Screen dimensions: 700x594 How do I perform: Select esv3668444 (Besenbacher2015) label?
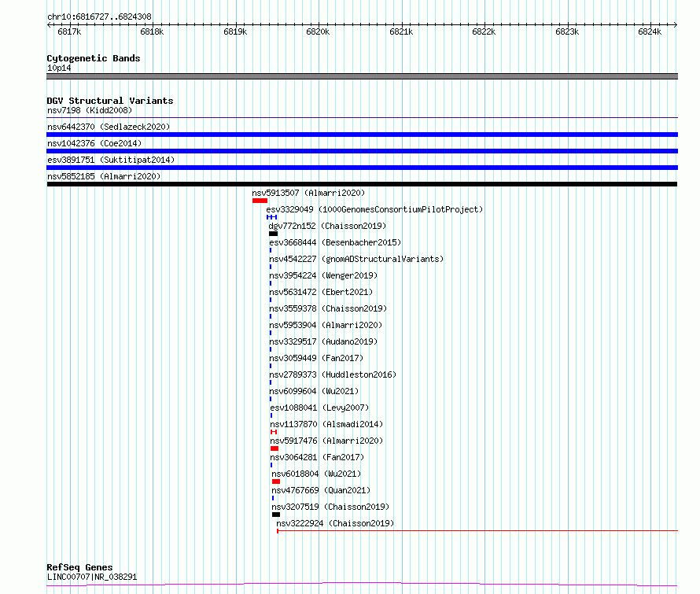[x=335, y=242]
